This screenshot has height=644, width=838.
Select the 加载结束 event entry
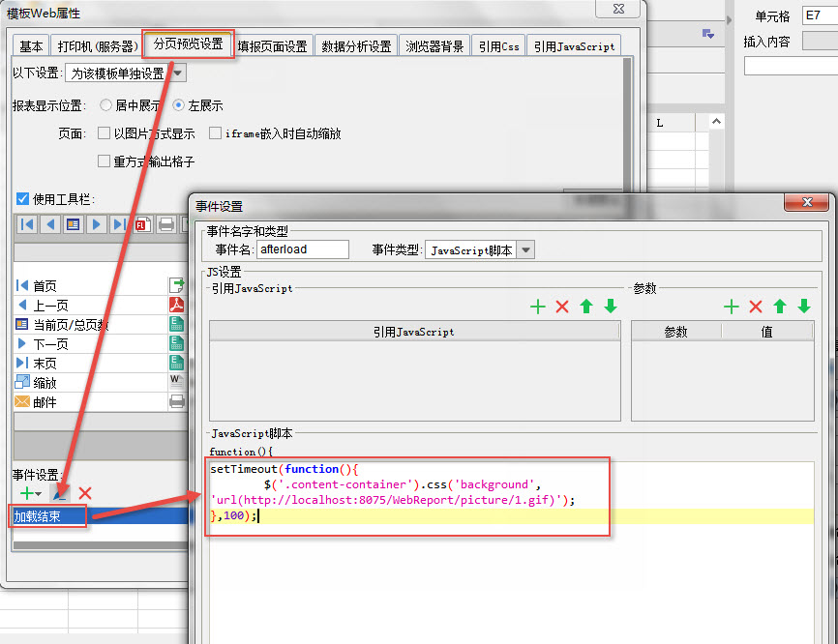click(101, 515)
